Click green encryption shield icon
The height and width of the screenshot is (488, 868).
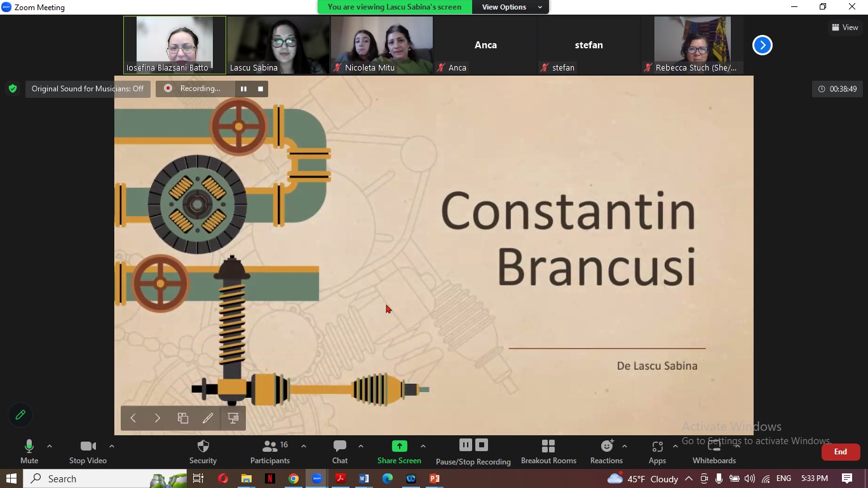coord(12,89)
